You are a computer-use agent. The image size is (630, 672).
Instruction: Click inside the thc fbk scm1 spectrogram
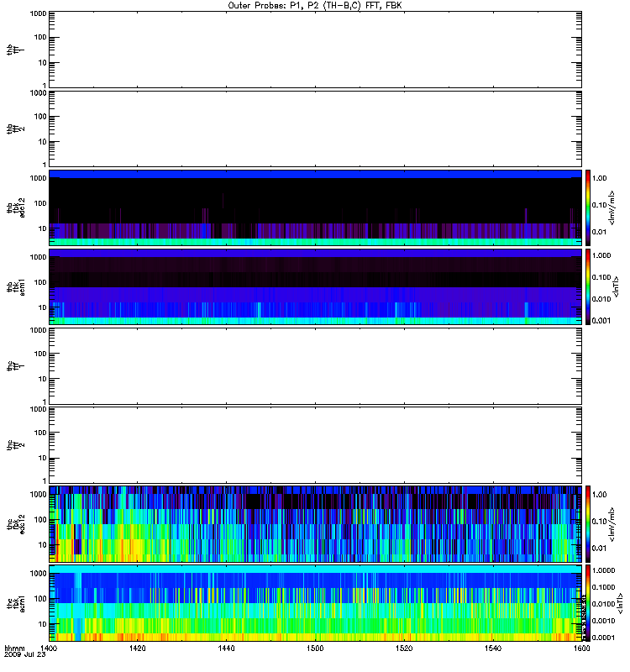click(315, 603)
